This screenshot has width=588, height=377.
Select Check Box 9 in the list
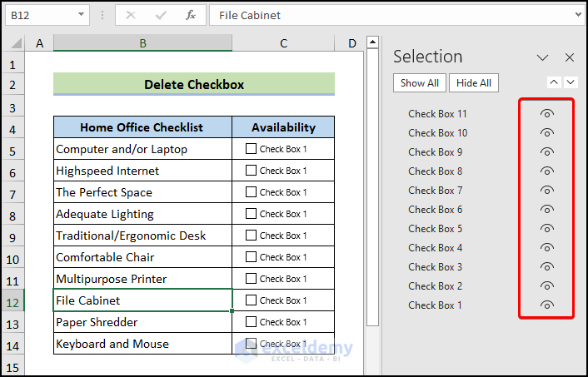(437, 152)
